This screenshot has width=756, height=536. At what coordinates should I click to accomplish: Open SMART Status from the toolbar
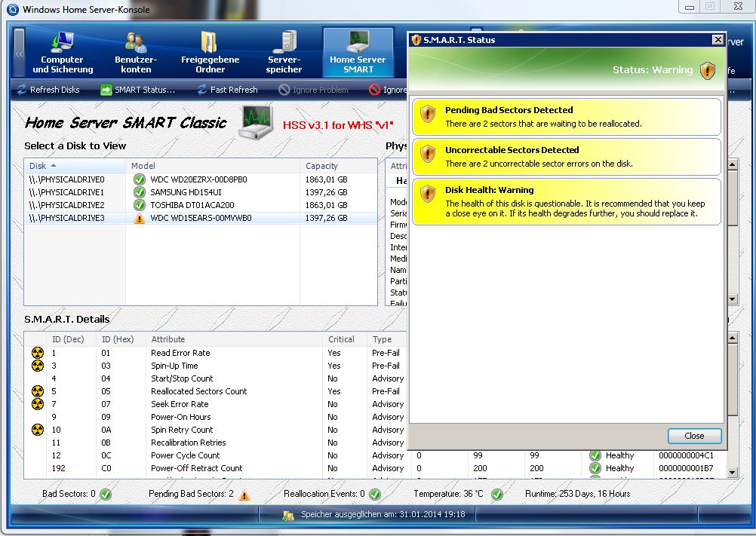coord(138,90)
